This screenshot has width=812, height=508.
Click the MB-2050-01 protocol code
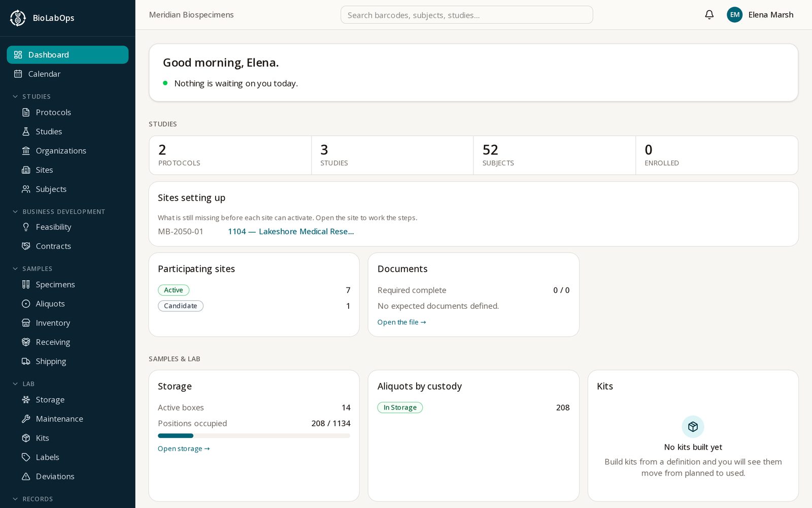[181, 232]
